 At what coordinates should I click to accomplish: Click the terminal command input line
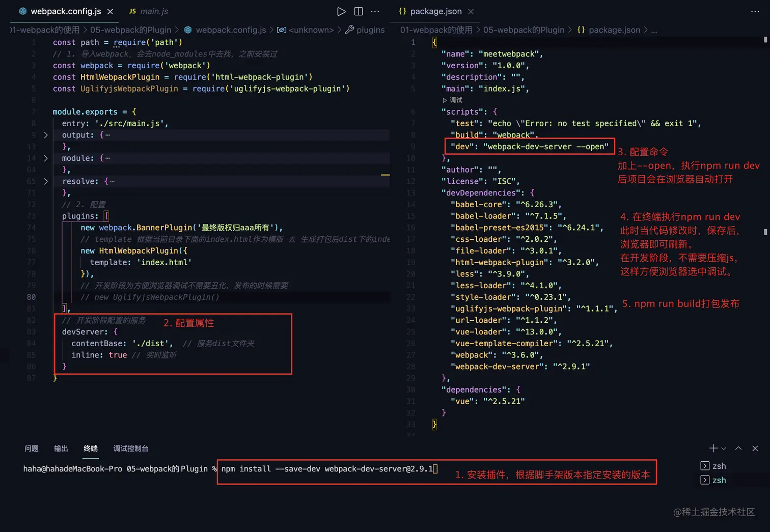(329, 469)
